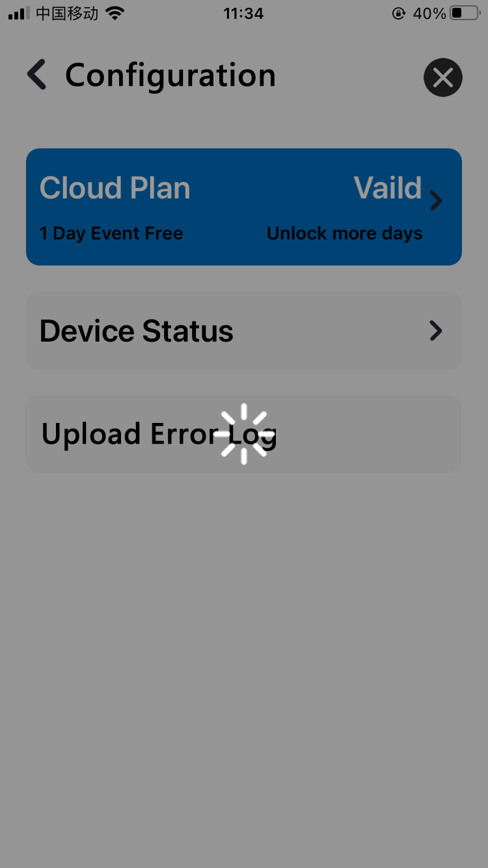Tap the rotation lock status icon
Screen dimensions: 488x868
399,13
